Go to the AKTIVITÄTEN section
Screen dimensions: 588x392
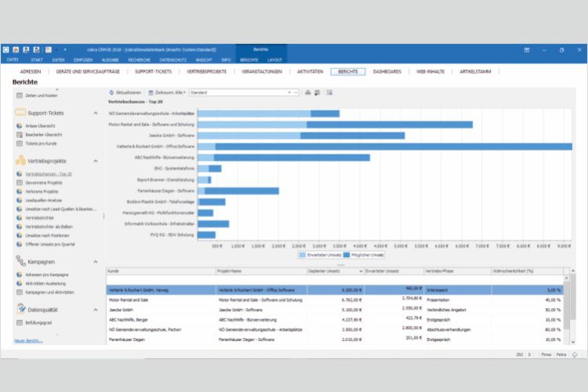pos(310,71)
